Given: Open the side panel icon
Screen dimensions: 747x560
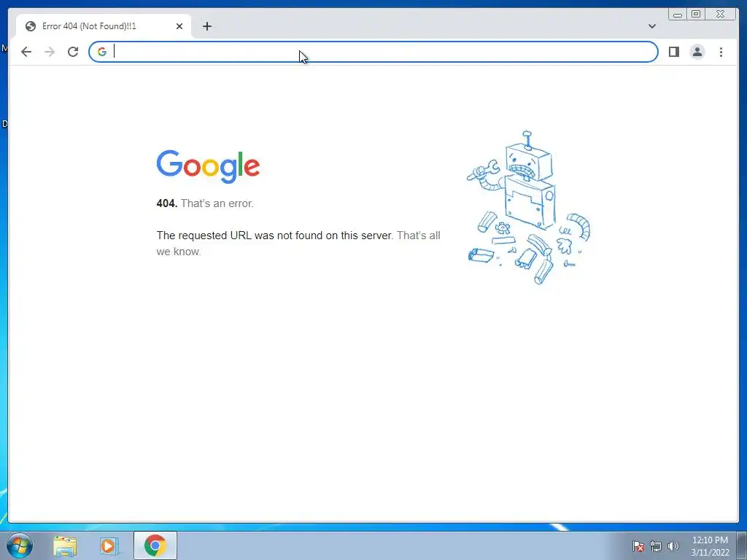Looking at the screenshot, I should pos(673,52).
